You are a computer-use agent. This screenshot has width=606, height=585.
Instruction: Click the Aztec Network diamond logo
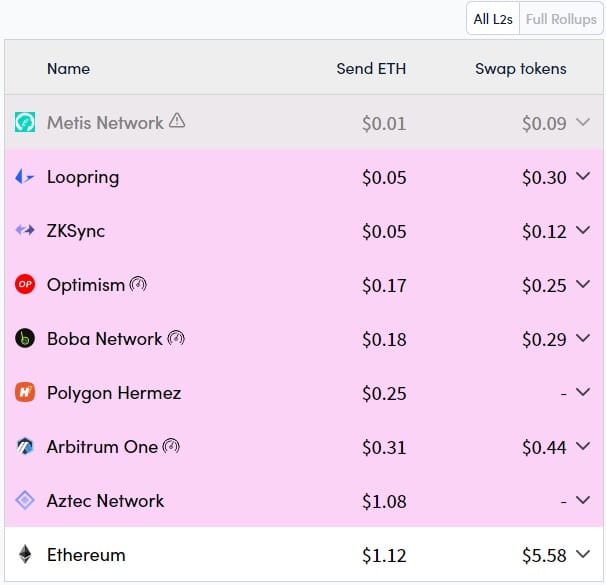click(x=25, y=500)
